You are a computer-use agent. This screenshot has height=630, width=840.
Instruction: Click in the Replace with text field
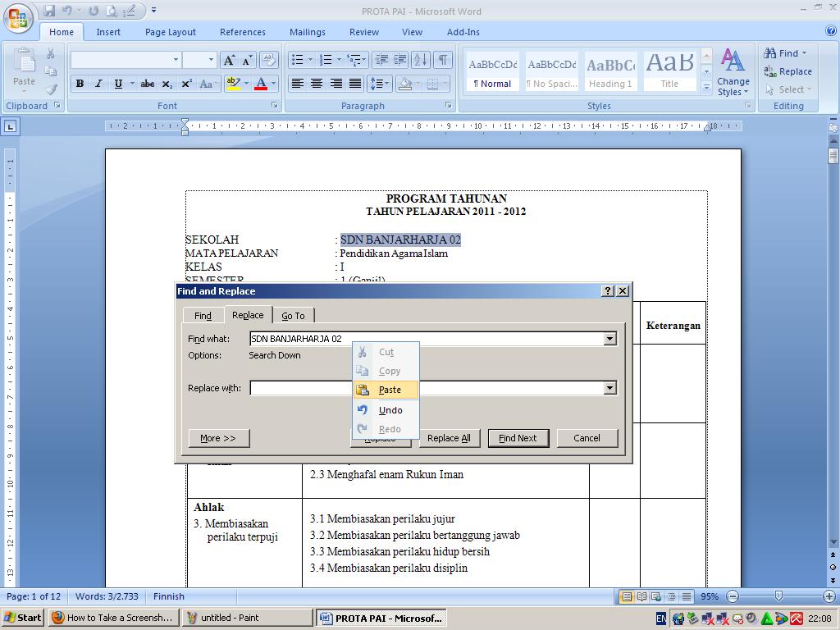click(x=427, y=388)
